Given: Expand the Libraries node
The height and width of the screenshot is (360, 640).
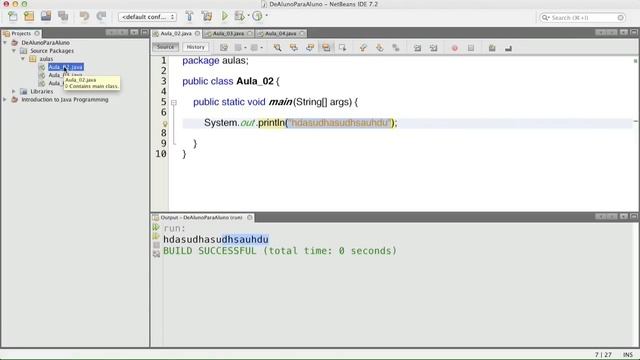Looking at the screenshot, I should tap(14, 91).
